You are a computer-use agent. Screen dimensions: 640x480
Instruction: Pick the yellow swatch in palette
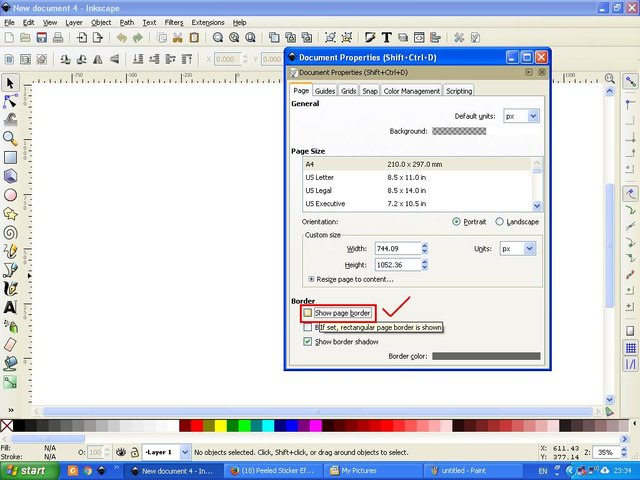(220, 426)
